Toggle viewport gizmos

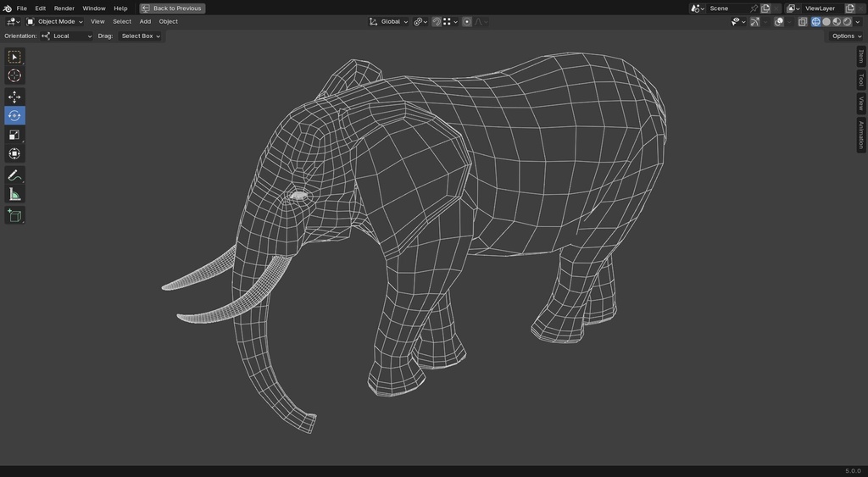coord(754,21)
